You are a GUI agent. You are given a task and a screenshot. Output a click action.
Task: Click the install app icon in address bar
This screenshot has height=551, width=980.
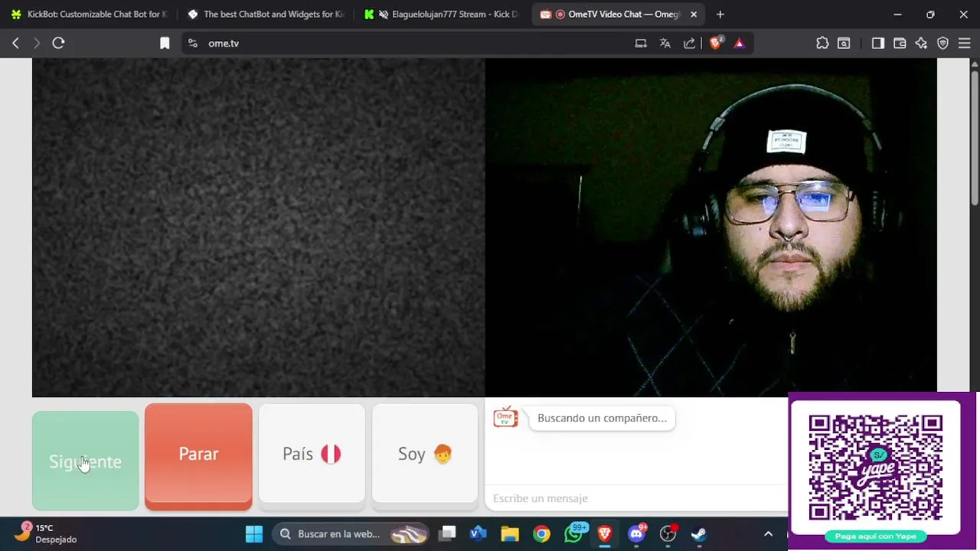pyautogui.click(x=641, y=44)
